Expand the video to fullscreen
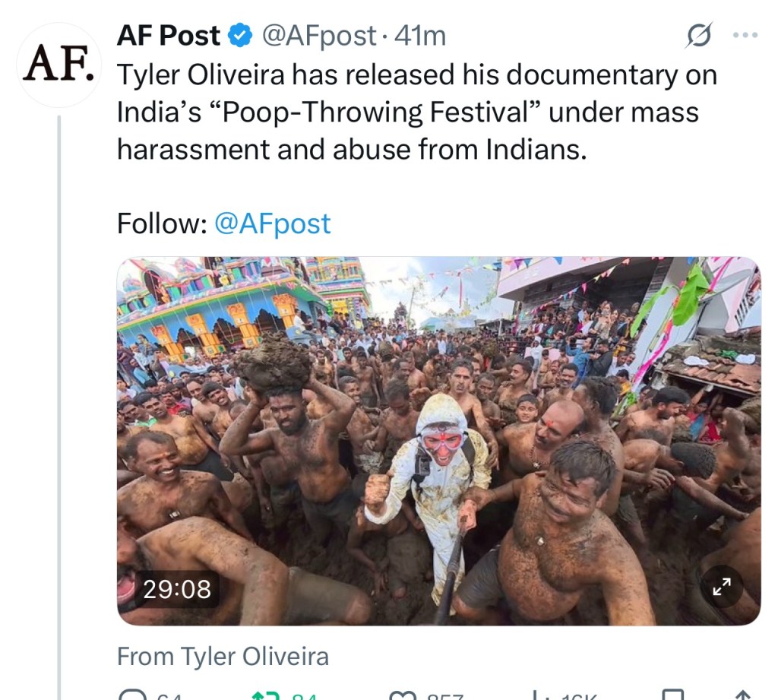The image size is (778, 700). 721,587
